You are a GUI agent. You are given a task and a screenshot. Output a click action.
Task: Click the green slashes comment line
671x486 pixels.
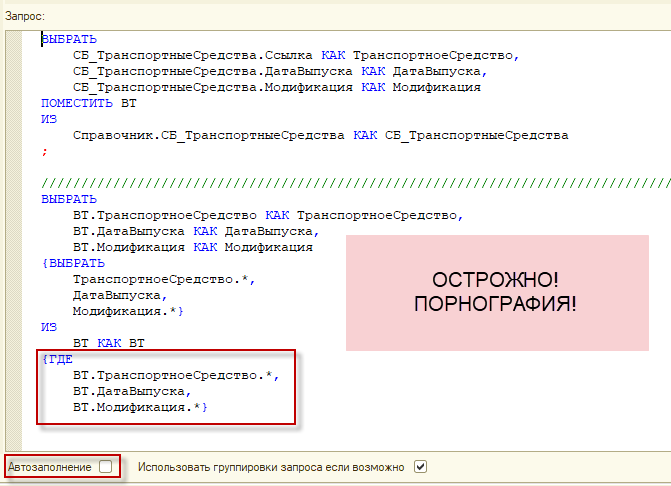click(356, 184)
